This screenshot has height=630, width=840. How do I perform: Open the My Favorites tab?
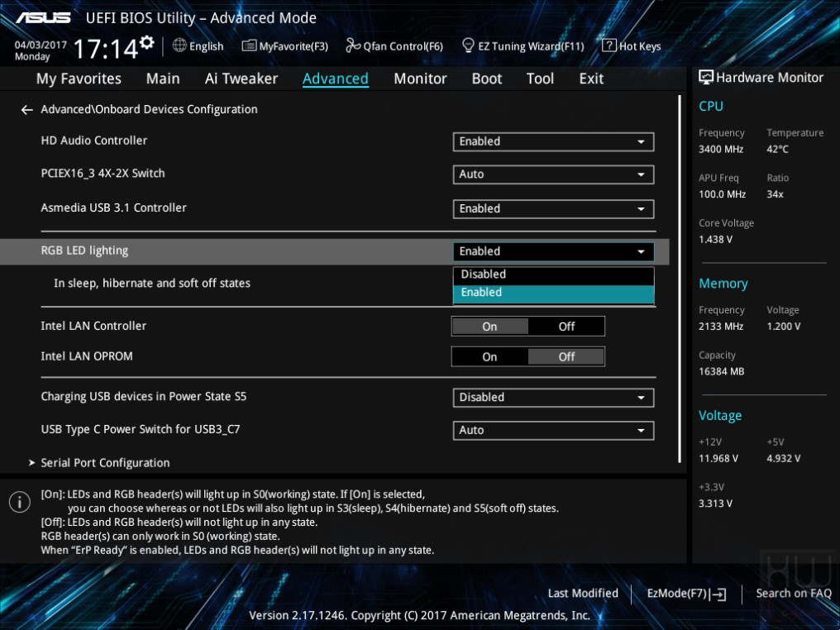click(79, 79)
